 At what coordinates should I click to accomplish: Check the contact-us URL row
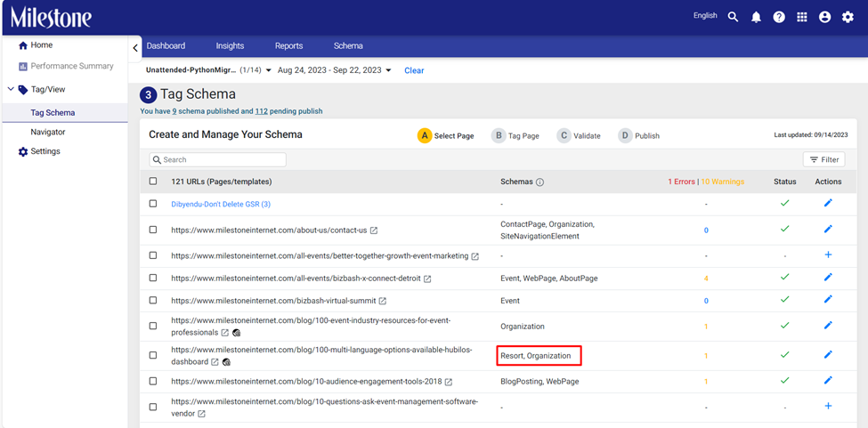pyautogui.click(x=153, y=230)
